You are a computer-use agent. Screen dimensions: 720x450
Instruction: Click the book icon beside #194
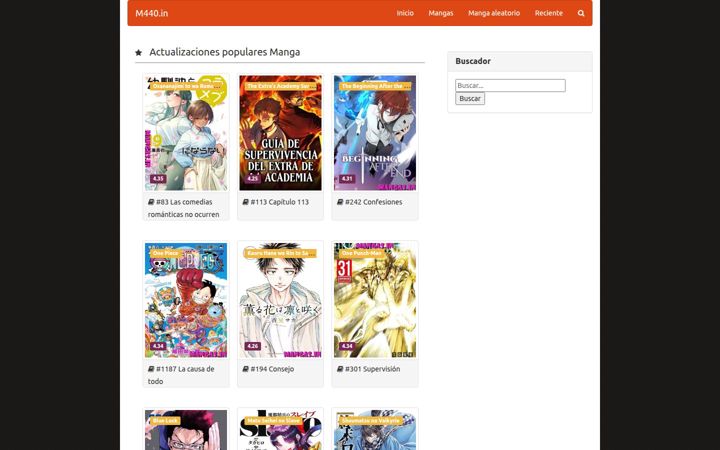click(245, 369)
